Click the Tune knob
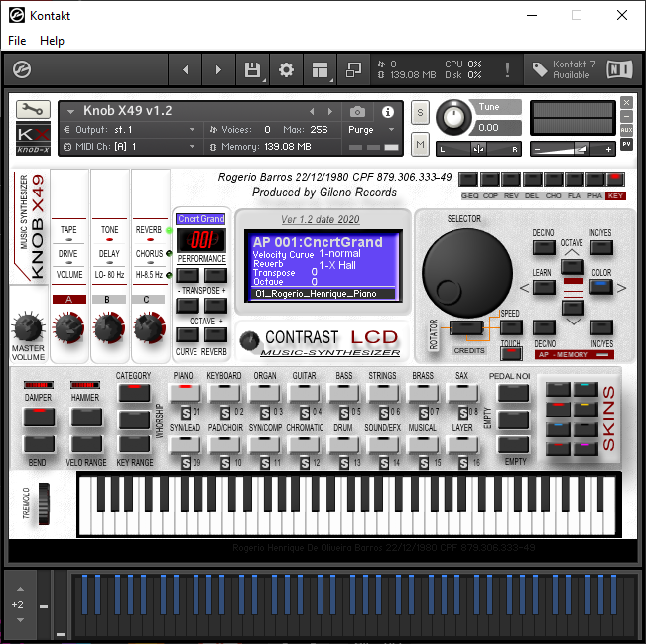This screenshot has height=644, width=646. [453, 117]
